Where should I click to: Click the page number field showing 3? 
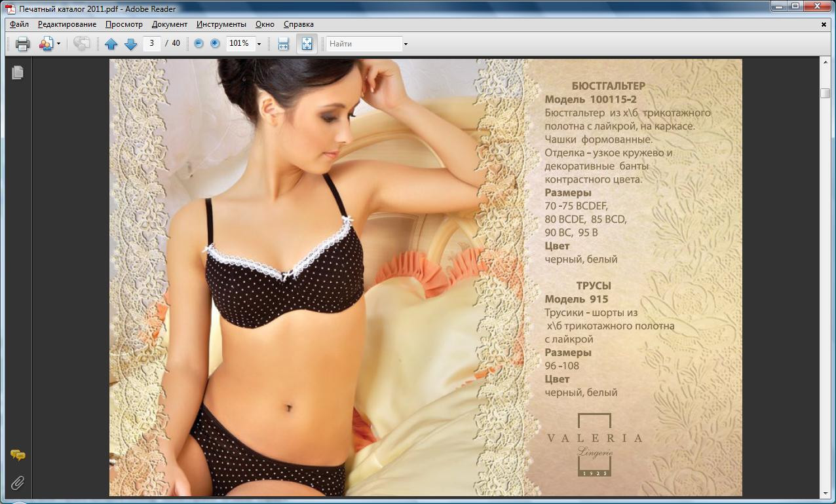[x=151, y=43]
